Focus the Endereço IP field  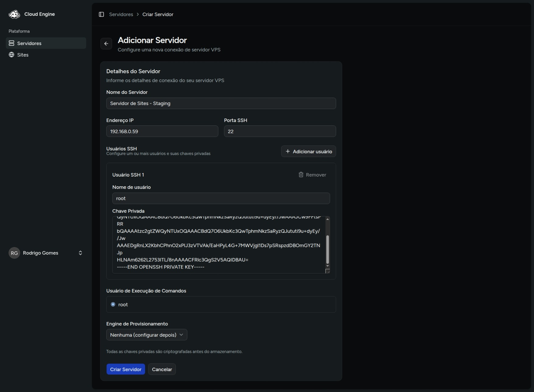coord(162,131)
